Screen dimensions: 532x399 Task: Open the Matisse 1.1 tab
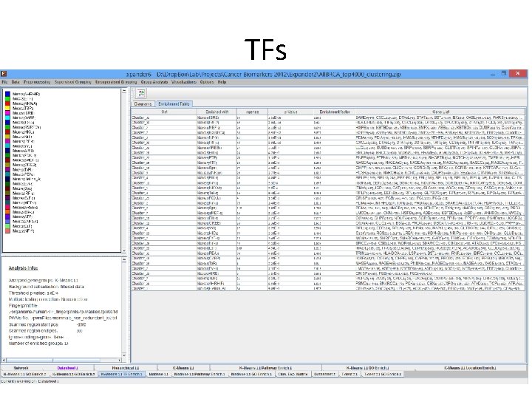(159, 374)
